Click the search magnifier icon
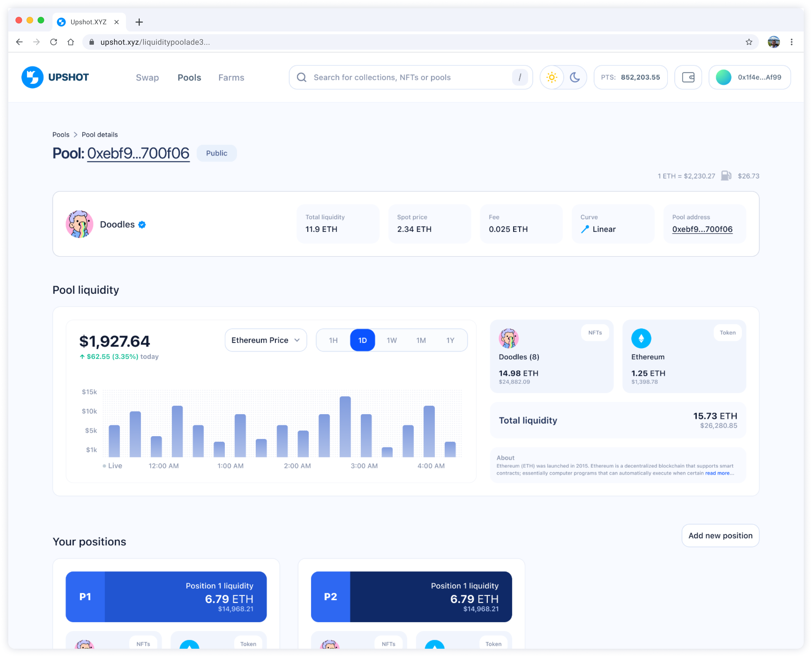812x657 pixels. pyautogui.click(x=301, y=77)
